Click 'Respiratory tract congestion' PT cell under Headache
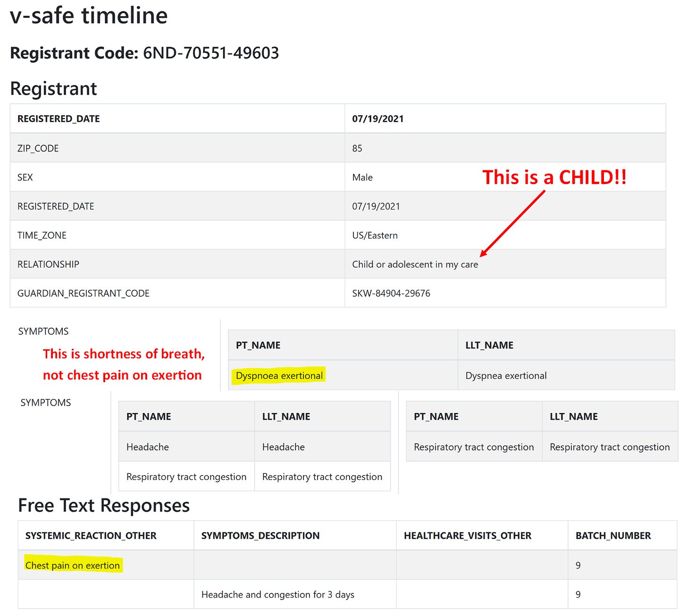Screen dimensions: 687x616 click(186, 477)
